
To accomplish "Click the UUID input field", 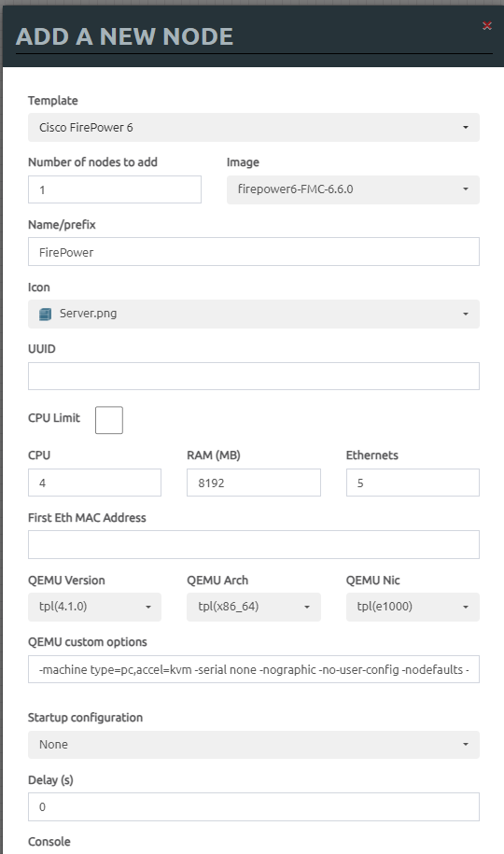I will 253,376.
